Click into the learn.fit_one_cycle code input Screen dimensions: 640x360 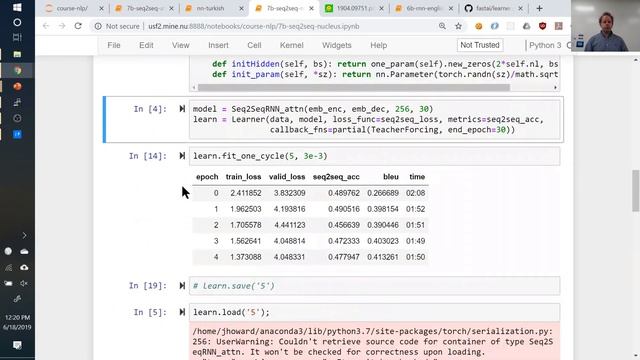pos(374,156)
